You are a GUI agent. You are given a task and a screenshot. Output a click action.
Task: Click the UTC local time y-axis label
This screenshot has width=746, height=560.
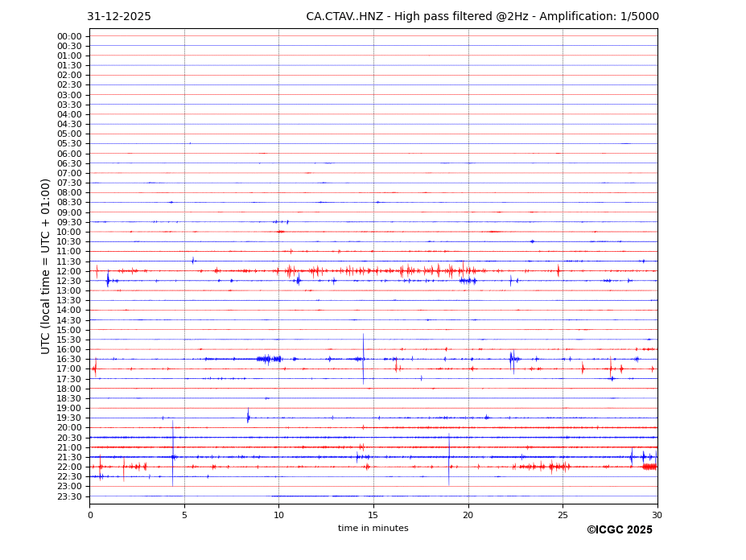pyautogui.click(x=46, y=266)
